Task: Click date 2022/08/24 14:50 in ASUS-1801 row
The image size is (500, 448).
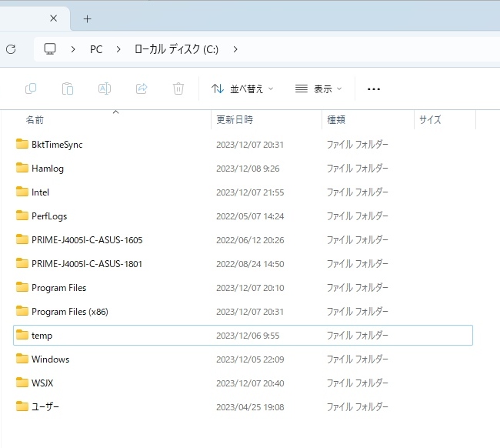Action: 250,264
